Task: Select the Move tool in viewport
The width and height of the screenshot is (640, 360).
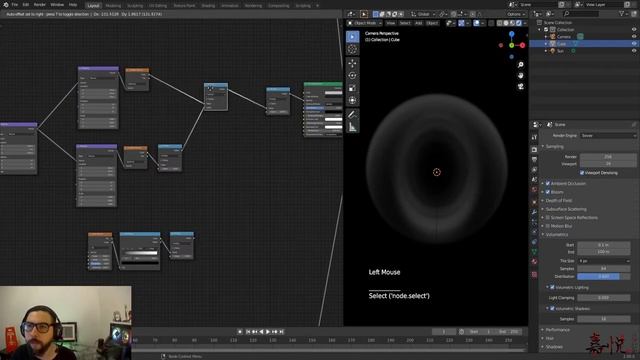Action: (353, 63)
